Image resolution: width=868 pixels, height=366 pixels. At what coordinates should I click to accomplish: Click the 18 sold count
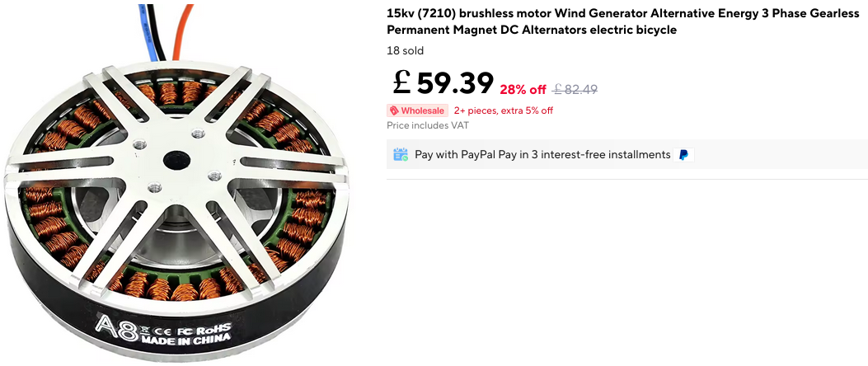pyautogui.click(x=405, y=50)
